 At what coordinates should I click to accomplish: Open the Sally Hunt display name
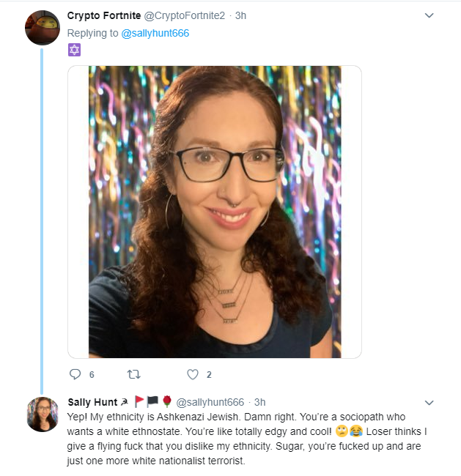(92, 402)
